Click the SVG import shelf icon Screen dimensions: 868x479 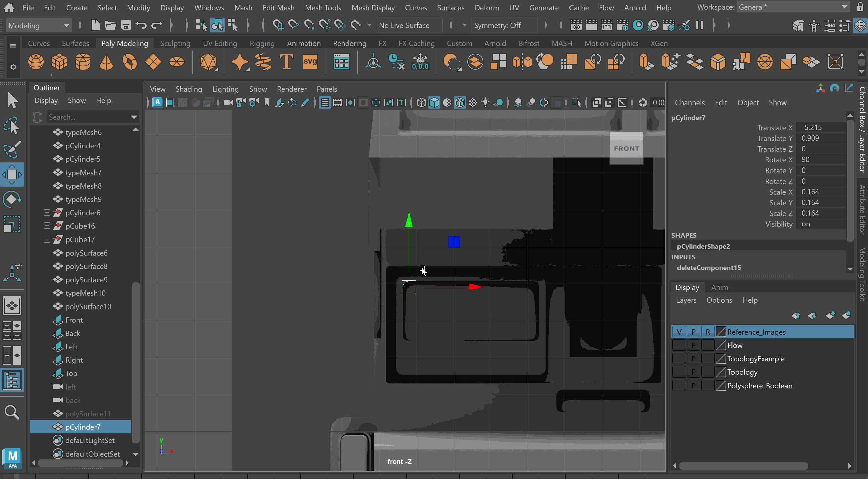click(310, 62)
